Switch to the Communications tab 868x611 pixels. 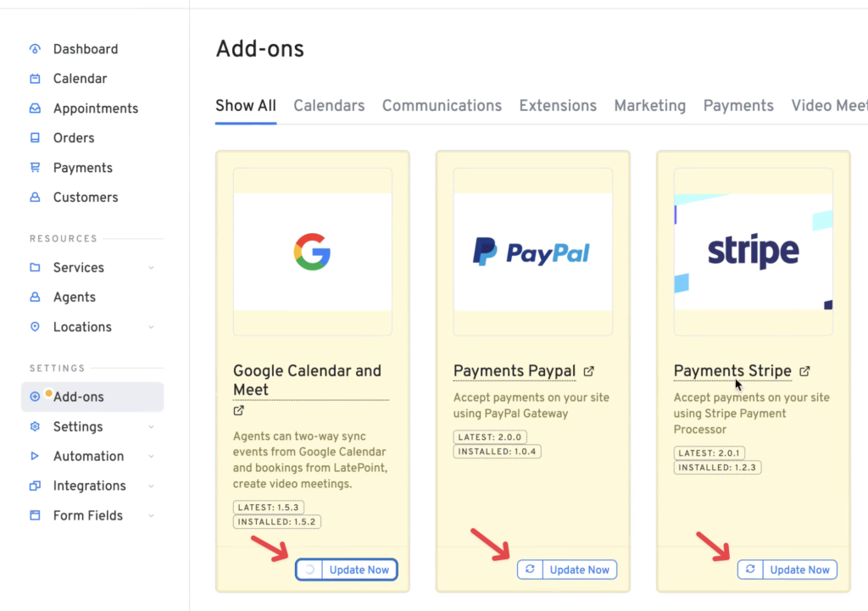pyautogui.click(x=442, y=106)
